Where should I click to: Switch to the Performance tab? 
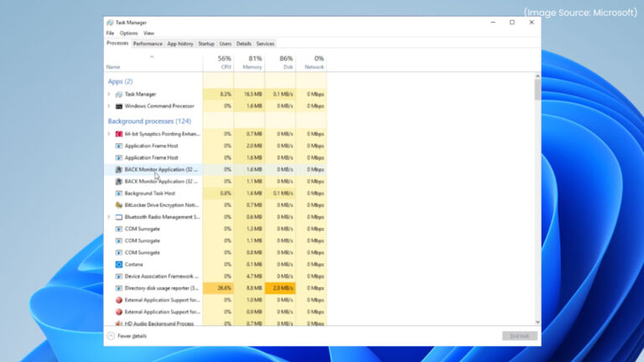148,44
